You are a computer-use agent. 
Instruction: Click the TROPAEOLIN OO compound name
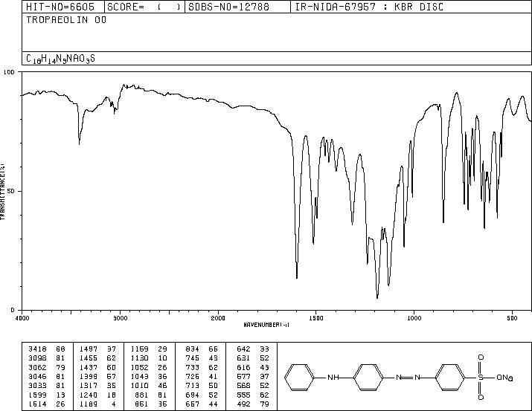point(66,20)
